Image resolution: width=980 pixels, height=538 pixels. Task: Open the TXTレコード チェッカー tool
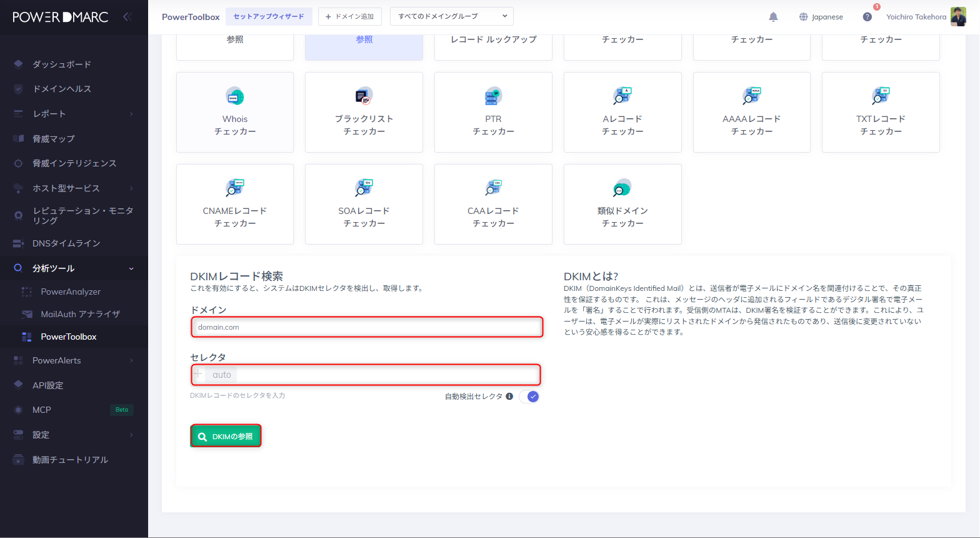[x=881, y=112]
